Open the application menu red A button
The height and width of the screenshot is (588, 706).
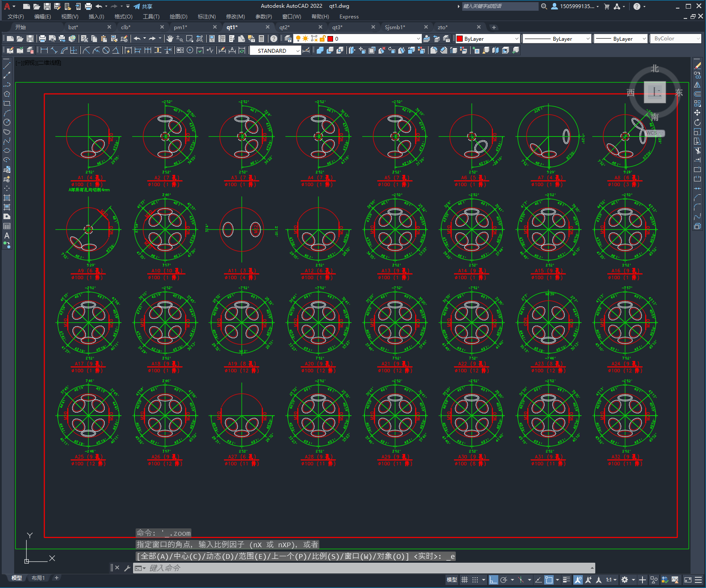tap(7, 6)
